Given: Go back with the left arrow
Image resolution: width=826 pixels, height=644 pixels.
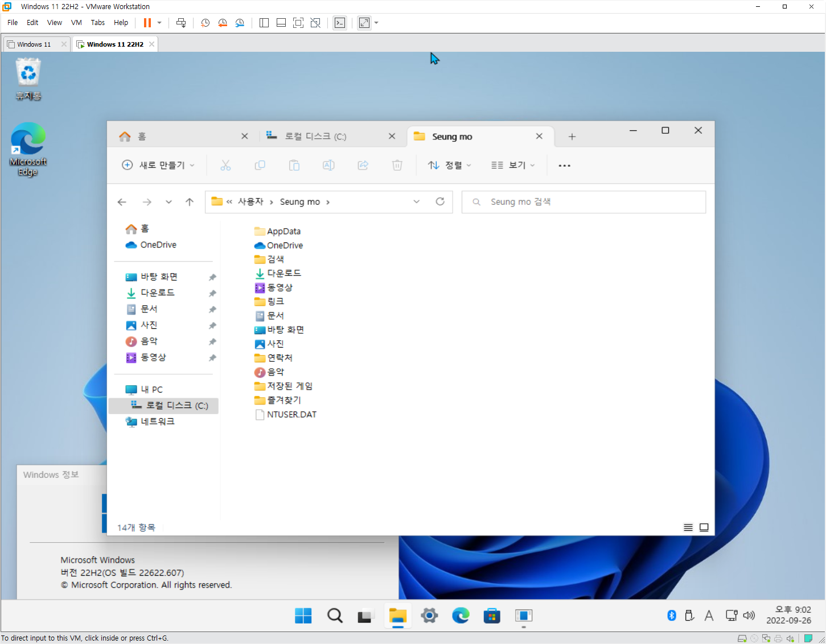Looking at the screenshot, I should tap(122, 202).
